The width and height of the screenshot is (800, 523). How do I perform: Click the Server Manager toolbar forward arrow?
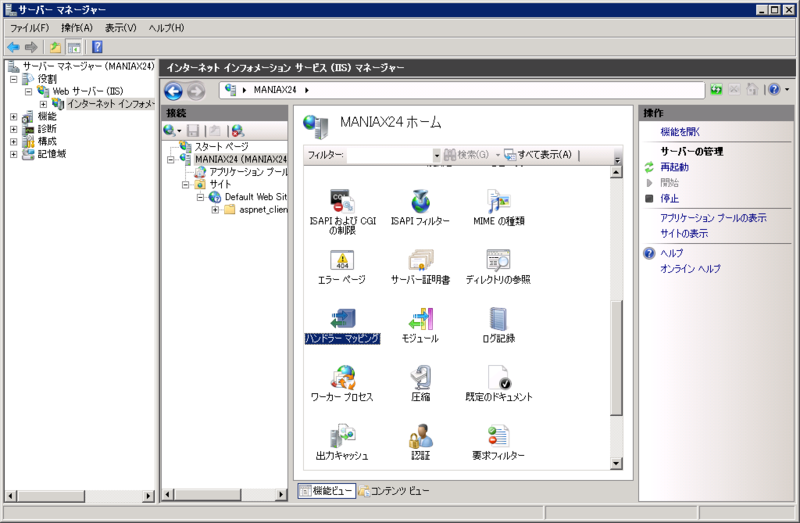pyautogui.click(x=31, y=47)
